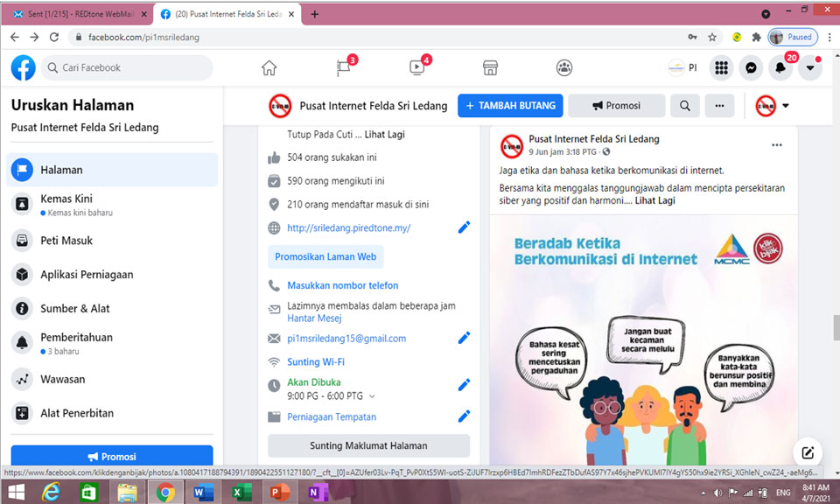
Task: Open sriledang.piredtone.my website link
Action: [348, 228]
